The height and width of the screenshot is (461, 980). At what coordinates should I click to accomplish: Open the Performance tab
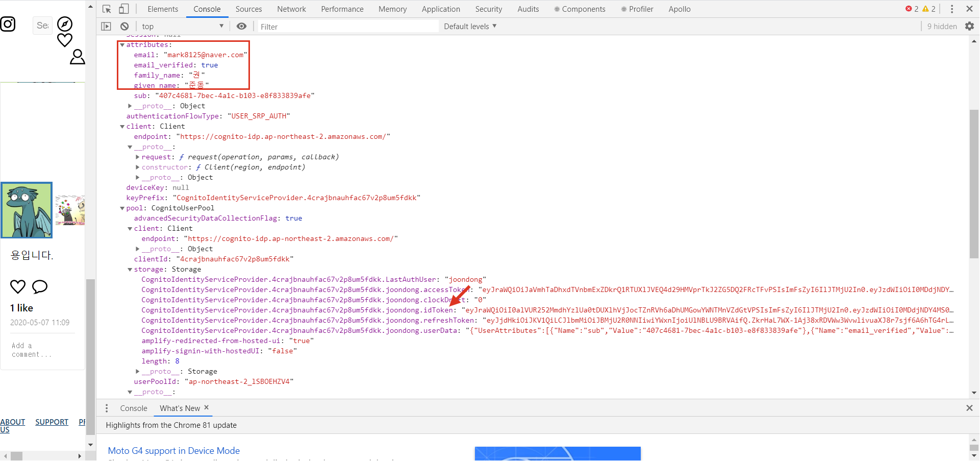tap(342, 9)
